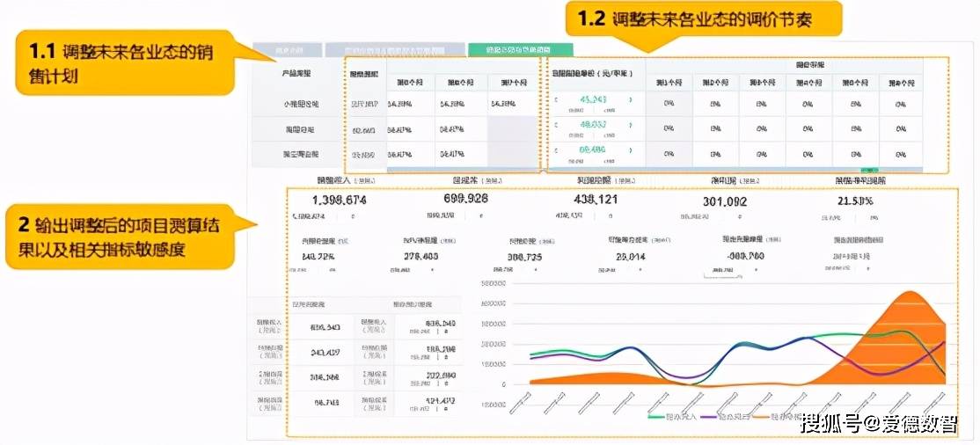Screen dimensions: 980x445
Task: Switch to the first gray tab
Action: (287, 50)
